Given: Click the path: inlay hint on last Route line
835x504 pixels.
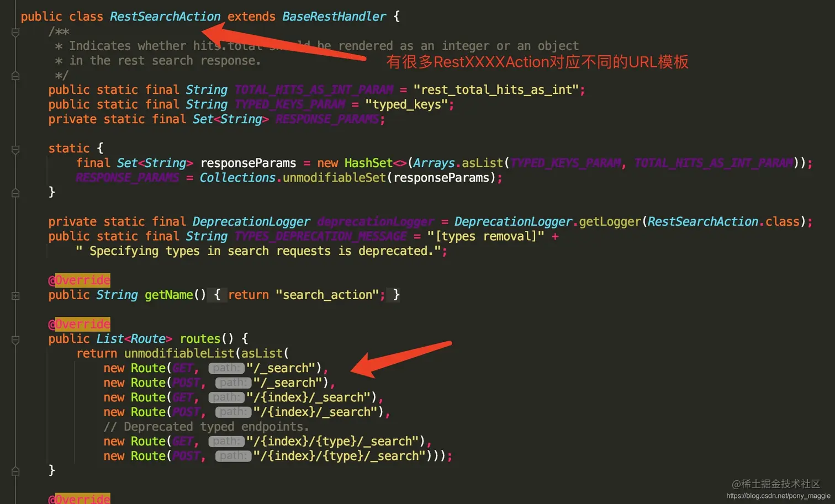Looking at the screenshot, I should coord(233,456).
